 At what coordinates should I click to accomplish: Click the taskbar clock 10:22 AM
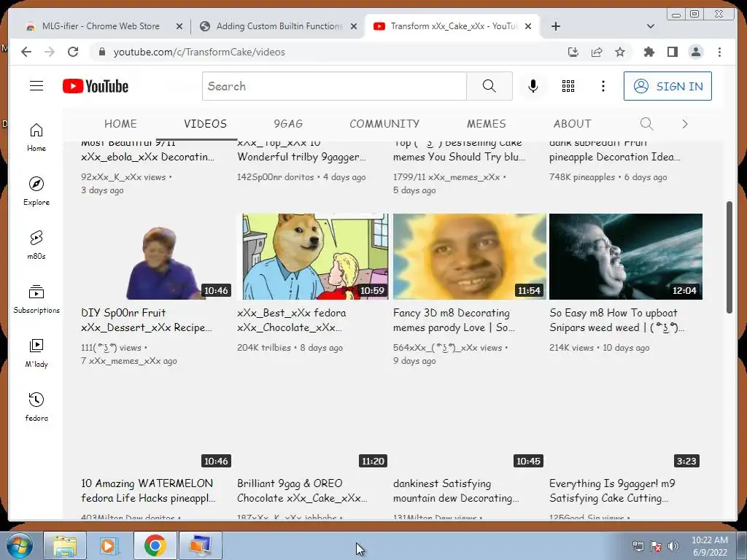tap(709, 546)
